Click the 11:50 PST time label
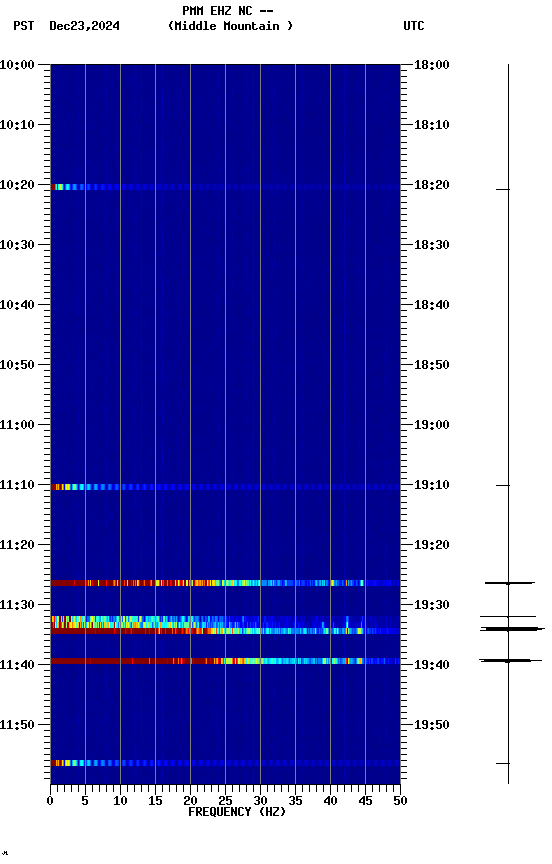 (x=17, y=725)
